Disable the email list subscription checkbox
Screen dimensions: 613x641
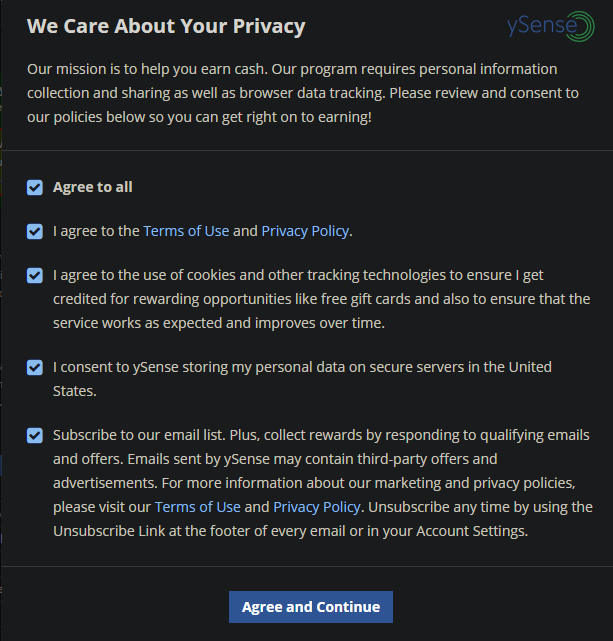click(35, 435)
